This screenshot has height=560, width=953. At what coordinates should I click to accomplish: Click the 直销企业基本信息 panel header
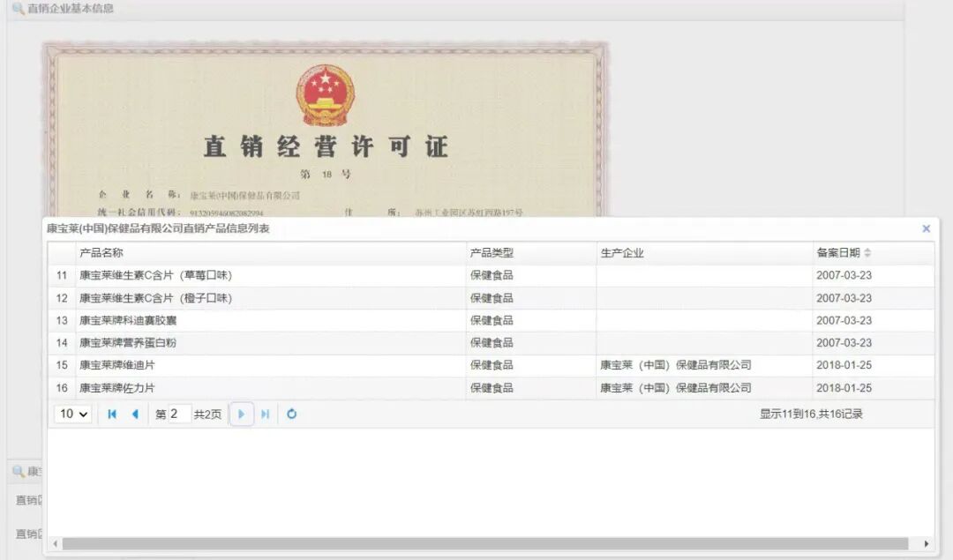(456, 9)
